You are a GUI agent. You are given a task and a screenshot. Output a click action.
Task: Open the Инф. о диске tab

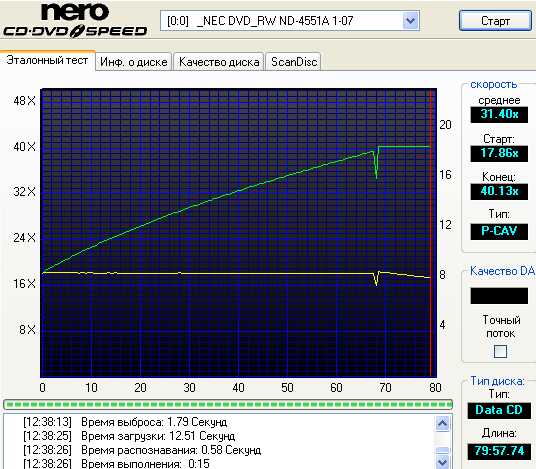coord(134,62)
